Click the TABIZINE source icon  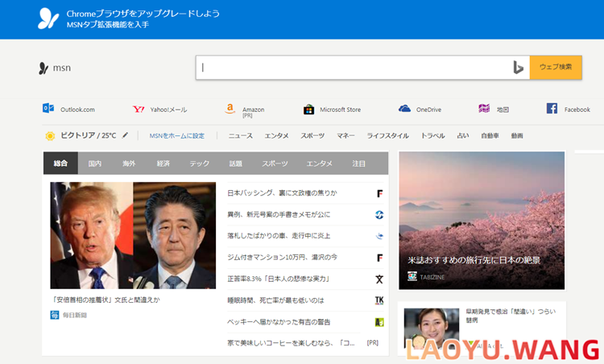(412, 276)
